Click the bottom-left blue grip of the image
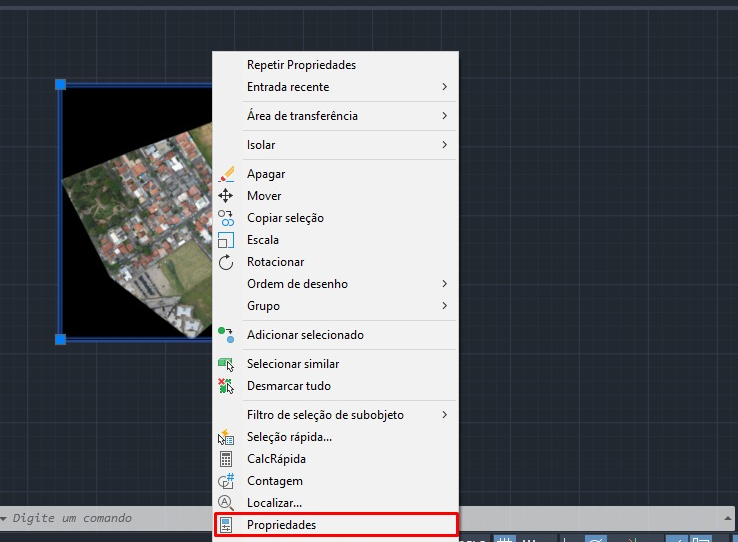The height and width of the screenshot is (542, 738). [60, 339]
